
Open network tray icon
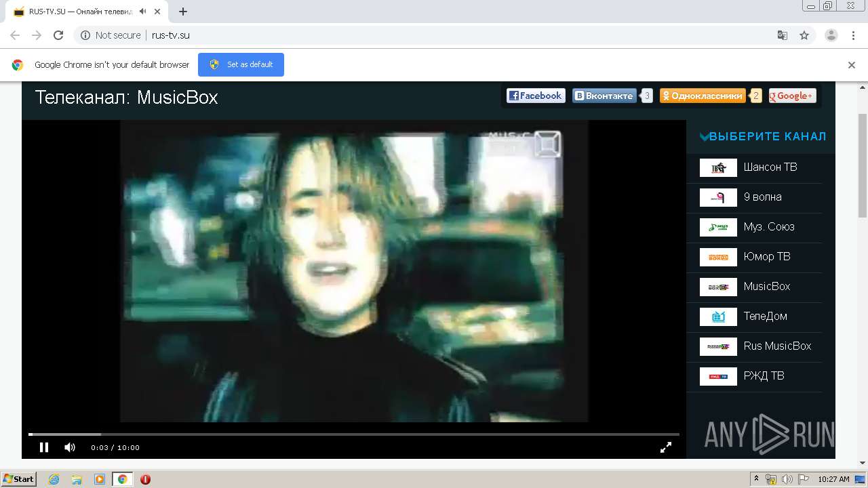771,479
